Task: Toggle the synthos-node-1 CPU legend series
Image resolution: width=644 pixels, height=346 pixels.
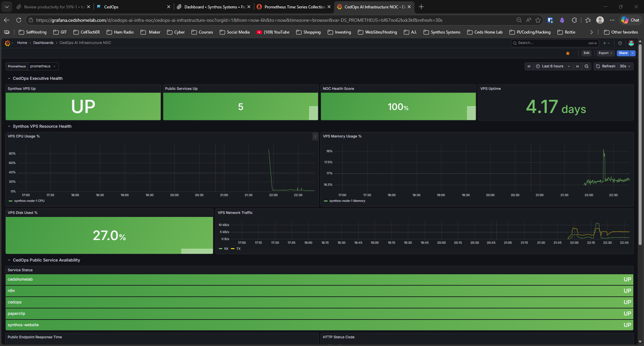Action: (29, 201)
